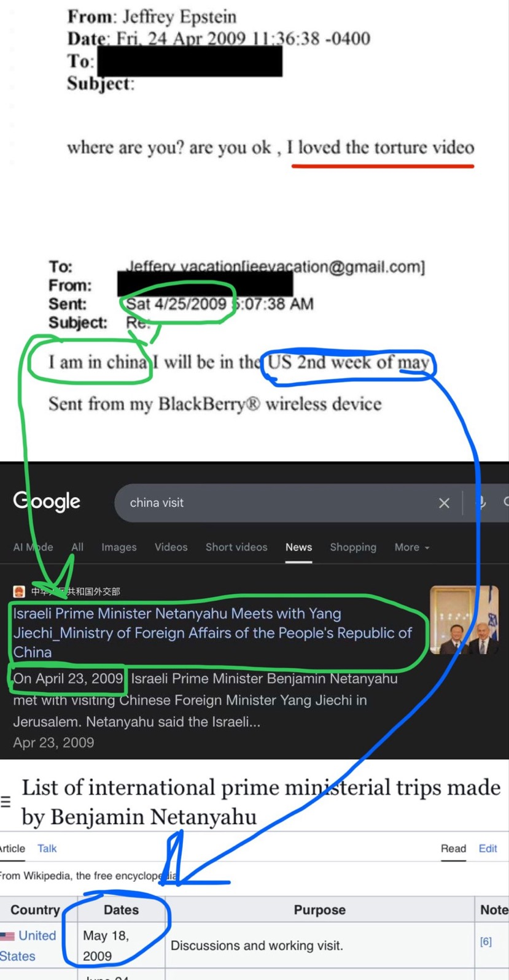Open the Wikipedia Talk tab

point(47,848)
